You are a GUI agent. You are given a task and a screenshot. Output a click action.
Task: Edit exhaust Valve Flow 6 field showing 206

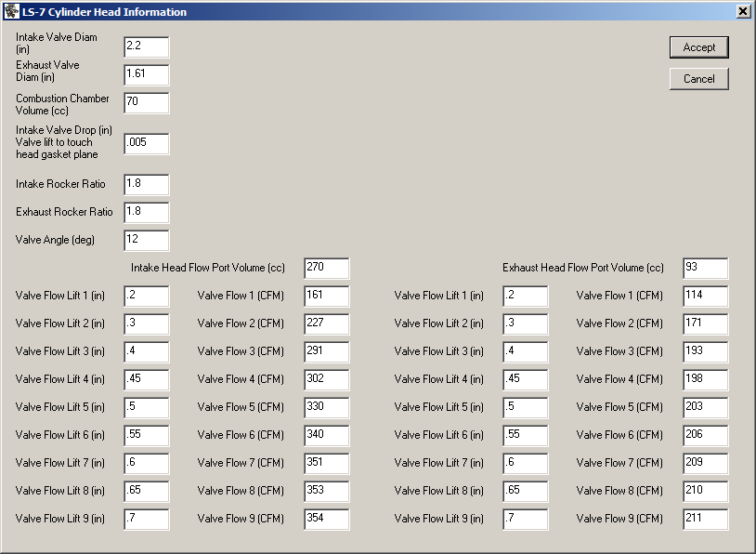(x=706, y=436)
